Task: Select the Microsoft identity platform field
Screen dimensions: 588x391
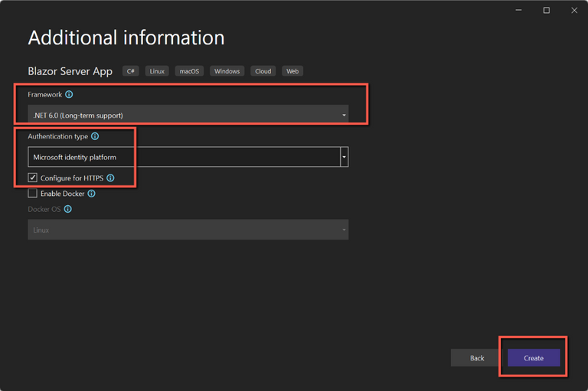Action: pos(184,157)
